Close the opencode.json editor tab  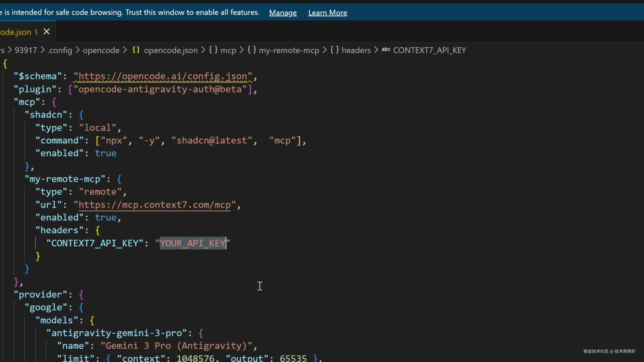(x=46, y=32)
